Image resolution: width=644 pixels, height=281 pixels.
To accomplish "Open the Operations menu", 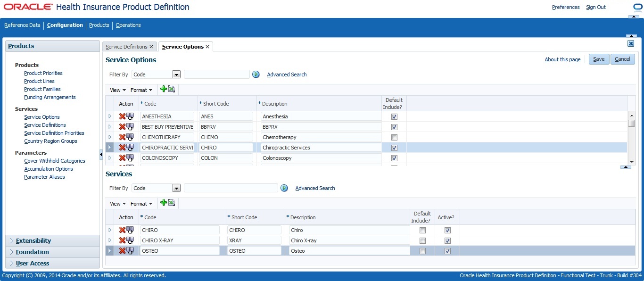I will point(128,25).
